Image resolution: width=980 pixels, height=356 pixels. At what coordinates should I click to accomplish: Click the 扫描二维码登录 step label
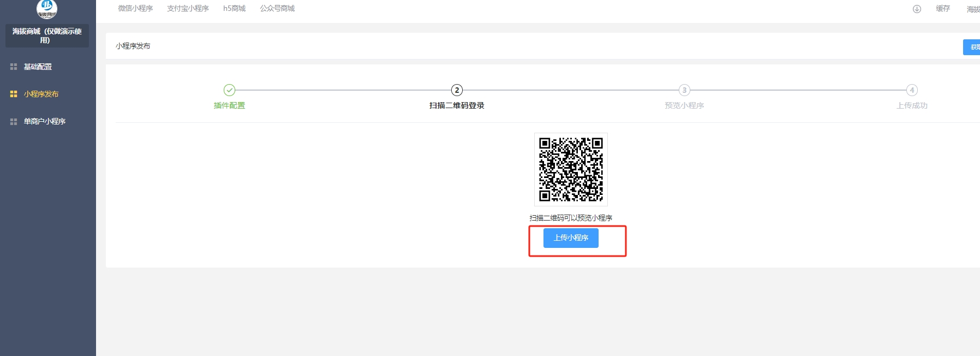[x=457, y=105]
